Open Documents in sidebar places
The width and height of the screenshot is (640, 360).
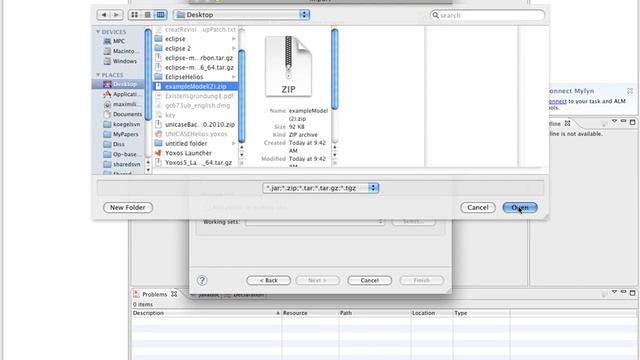click(x=122, y=114)
